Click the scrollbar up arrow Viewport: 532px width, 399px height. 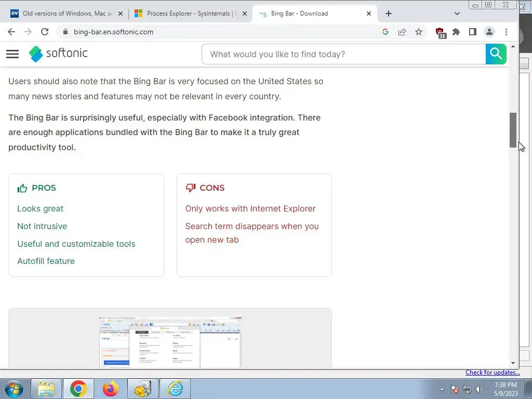pos(513,46)
